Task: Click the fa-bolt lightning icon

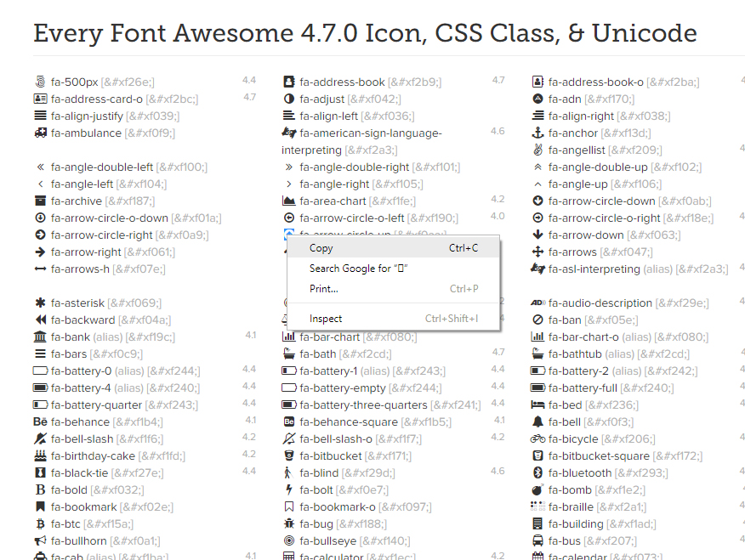Action: pyautogui.click(x=288, y=489)
